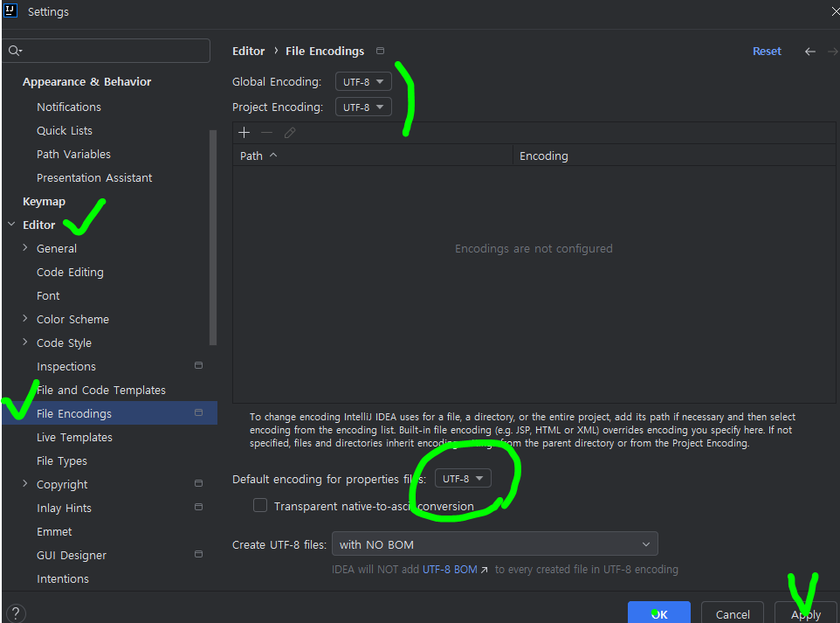Collapse the Editor tree section

(x=11, y=224)
